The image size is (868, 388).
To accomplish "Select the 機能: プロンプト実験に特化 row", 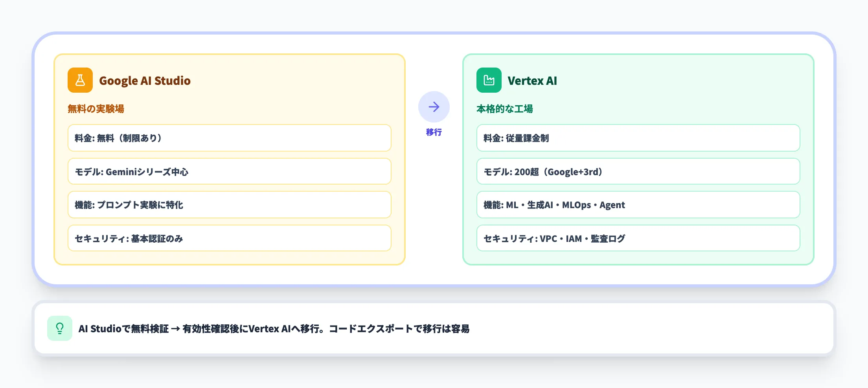I will point(229,205).
